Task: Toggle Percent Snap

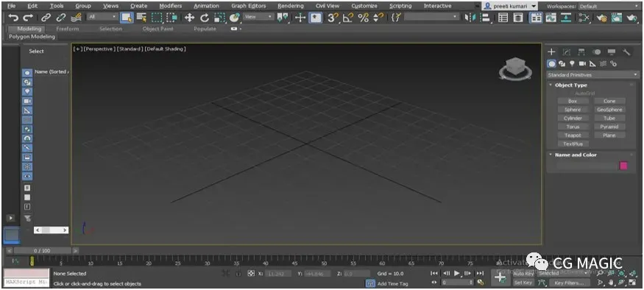Action: pos(363,18)
